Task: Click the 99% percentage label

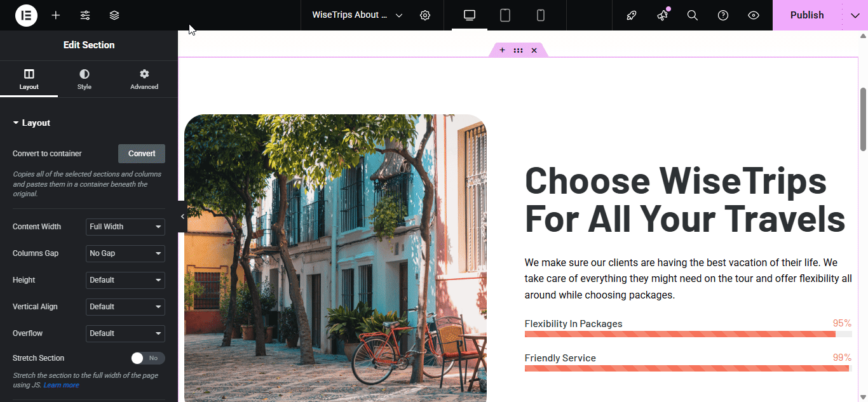Action: coord(842,358)
